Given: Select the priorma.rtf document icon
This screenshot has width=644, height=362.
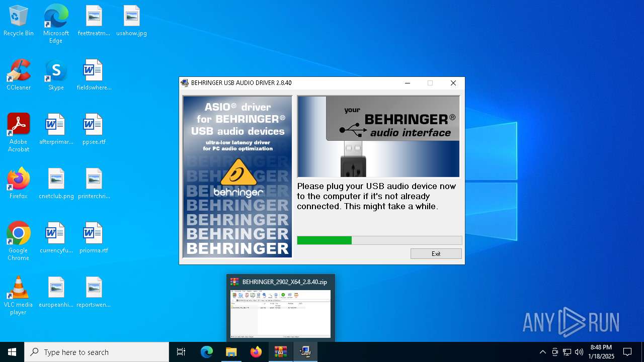Looking at the screenshot, I should (94, 238).
